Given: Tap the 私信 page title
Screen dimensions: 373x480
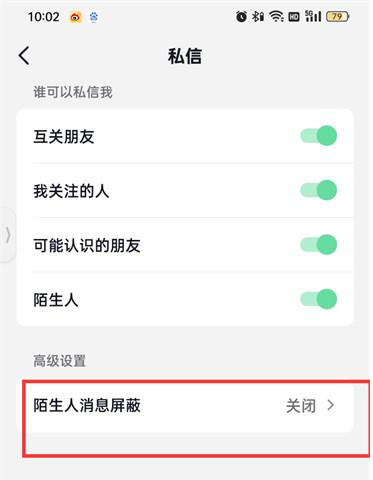Looking at the screenshot, I should click(185, 56).
